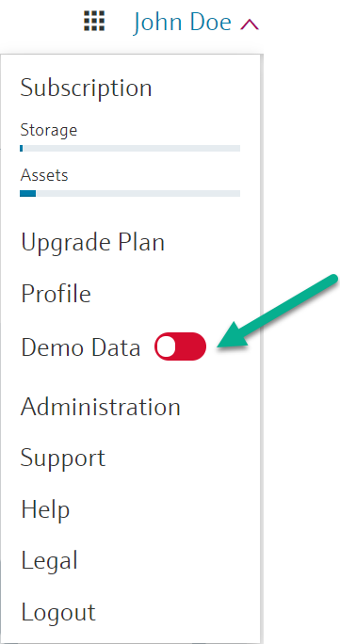Image resolution: width=340 pixels, height=644 pixels.
Task: Click the blue filled part of Assets bar
Action: pos(28,193)
